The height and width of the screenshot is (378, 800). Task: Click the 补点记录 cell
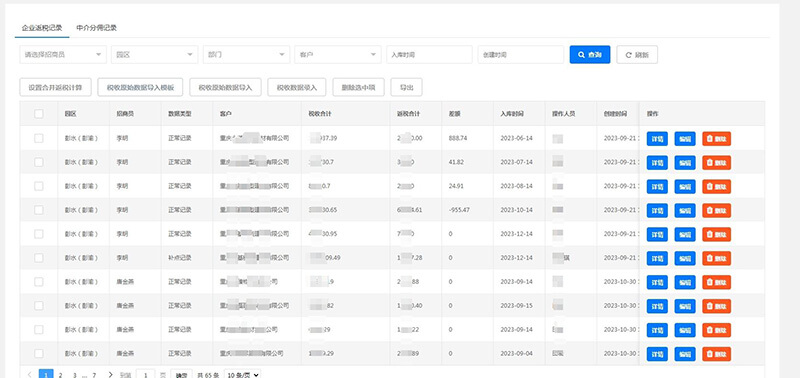pos(180,258)
